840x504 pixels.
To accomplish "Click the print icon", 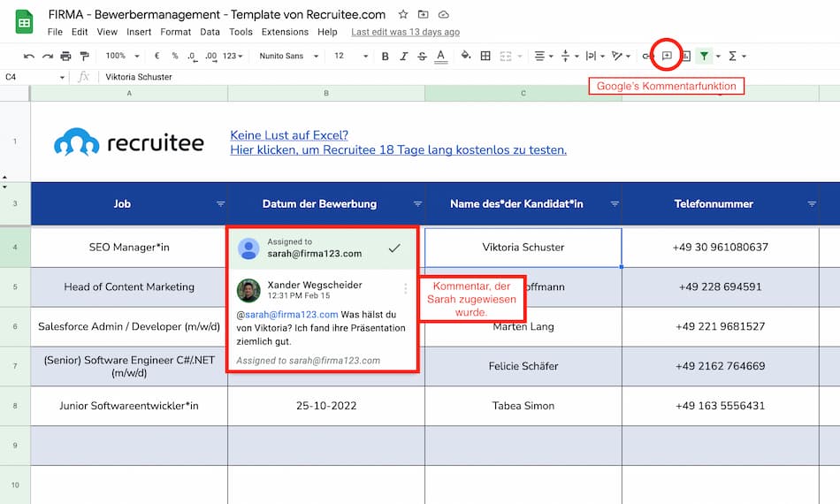I will click(x=65, y=56).
